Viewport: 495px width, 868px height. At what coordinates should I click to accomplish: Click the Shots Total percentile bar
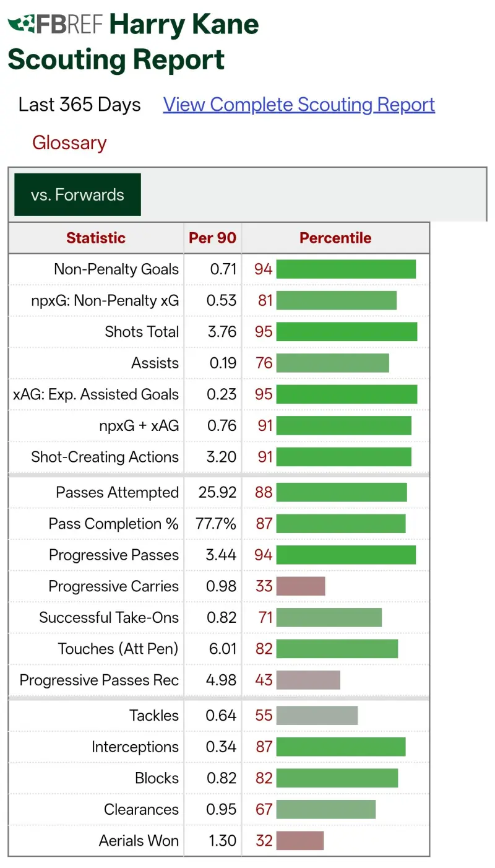coord(346,332)
